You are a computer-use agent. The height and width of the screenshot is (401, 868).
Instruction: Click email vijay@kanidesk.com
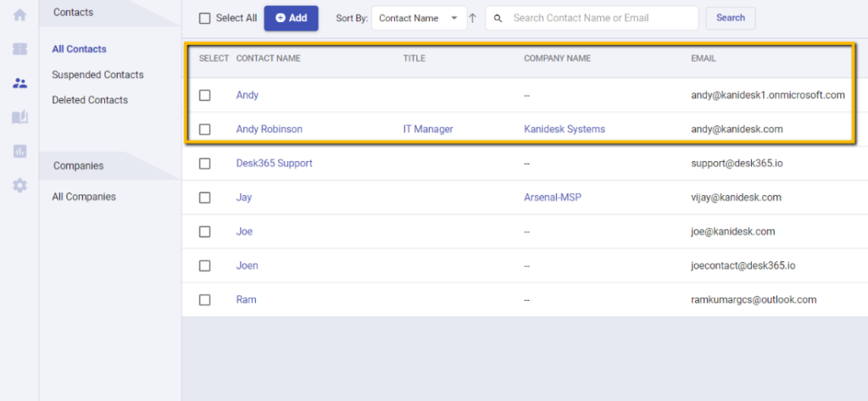coord(737,198)
